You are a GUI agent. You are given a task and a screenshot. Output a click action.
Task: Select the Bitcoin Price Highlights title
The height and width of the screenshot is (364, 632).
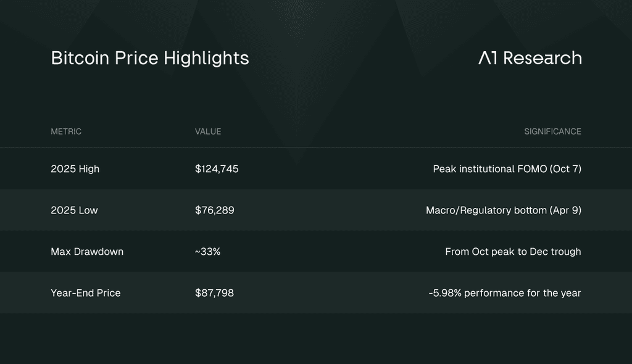coord(150,59)
